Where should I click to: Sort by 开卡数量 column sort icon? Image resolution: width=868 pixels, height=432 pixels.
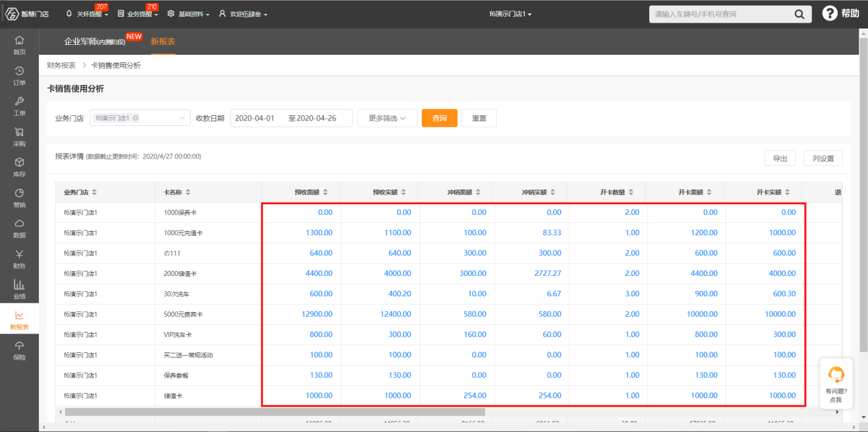(x=631, y=192)
